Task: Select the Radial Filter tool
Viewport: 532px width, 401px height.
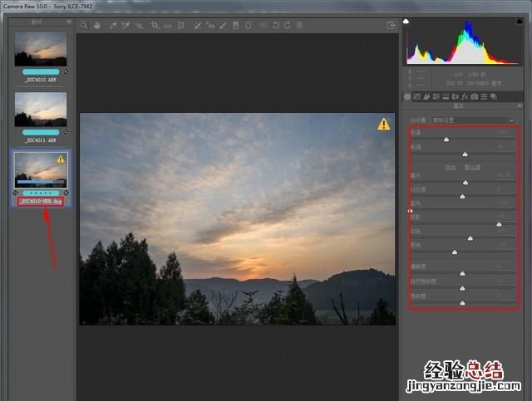Action: [x=249, y=26]
